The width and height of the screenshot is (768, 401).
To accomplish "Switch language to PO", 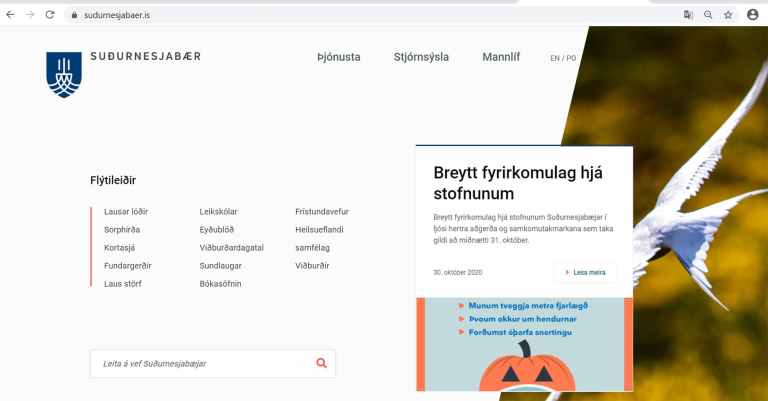I will pos(571,58).
